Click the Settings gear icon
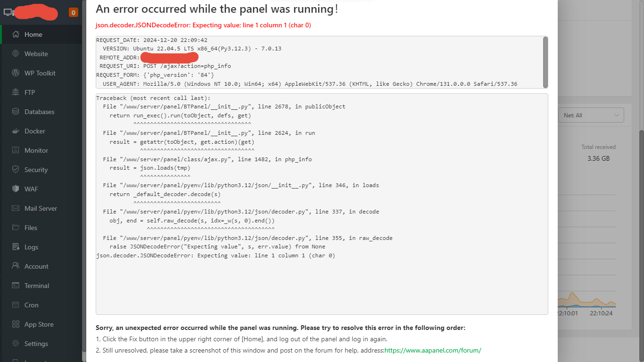 coord(16,344)
